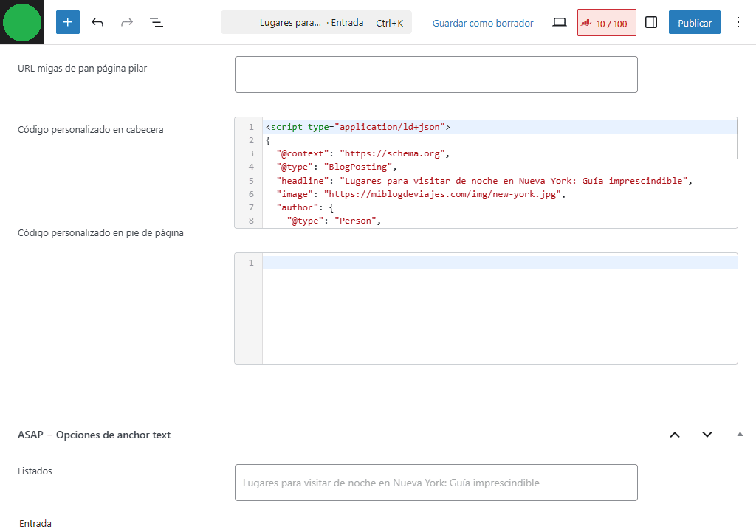
Task: Open the laptop preview view icon
Action: (560, 23)
